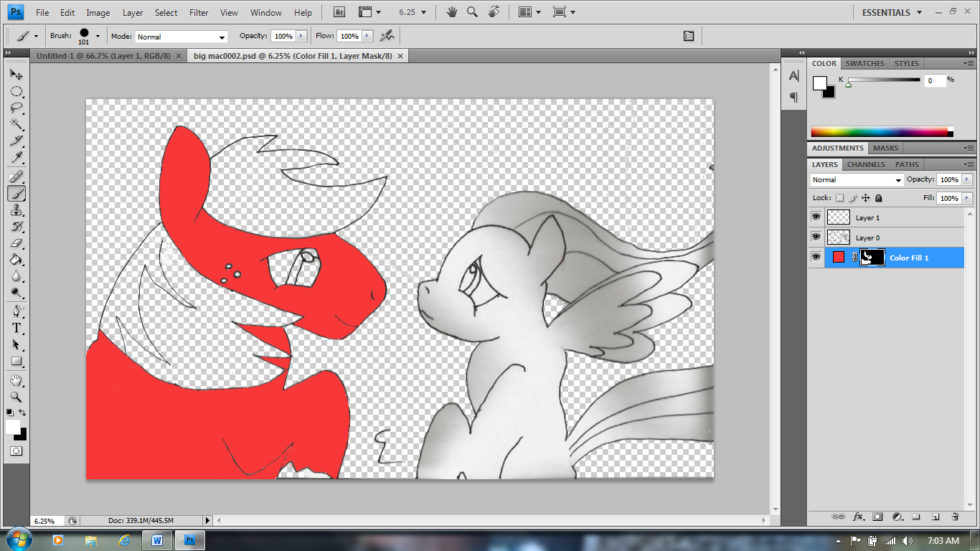Open the brush Mode dropdown
The height and width of the screenshot is (551, 980).
pyautogui.click(x=182, y=37)
